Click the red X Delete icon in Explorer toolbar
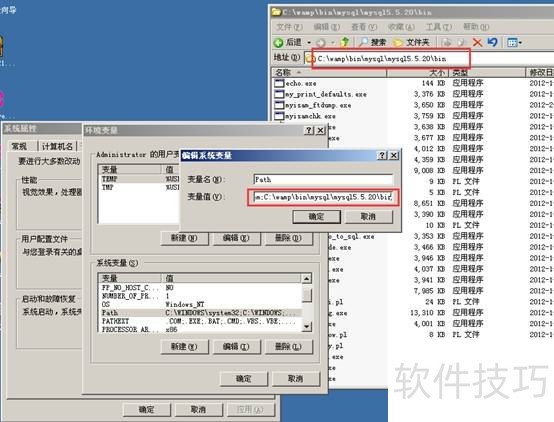The image size is (554, 422). click(x=477, y=43)
